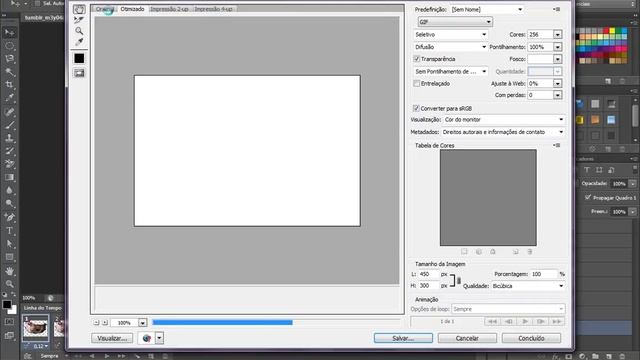This screenshot has height=360, width=640.
Task: Click the black eyedropper color swatch in dialog
Action: pyautogui.click(x=79, y=58)
